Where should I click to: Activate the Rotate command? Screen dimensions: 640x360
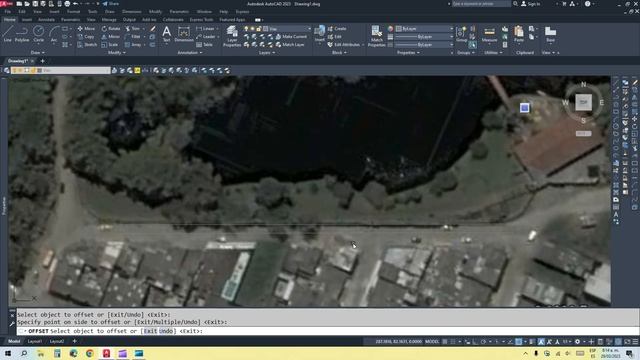(111, 29)
